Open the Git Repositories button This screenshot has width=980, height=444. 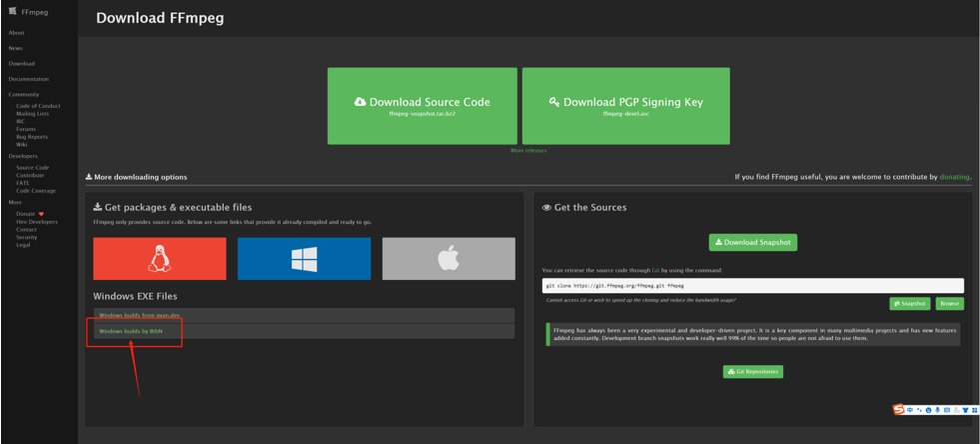click(x=753, y=371)
